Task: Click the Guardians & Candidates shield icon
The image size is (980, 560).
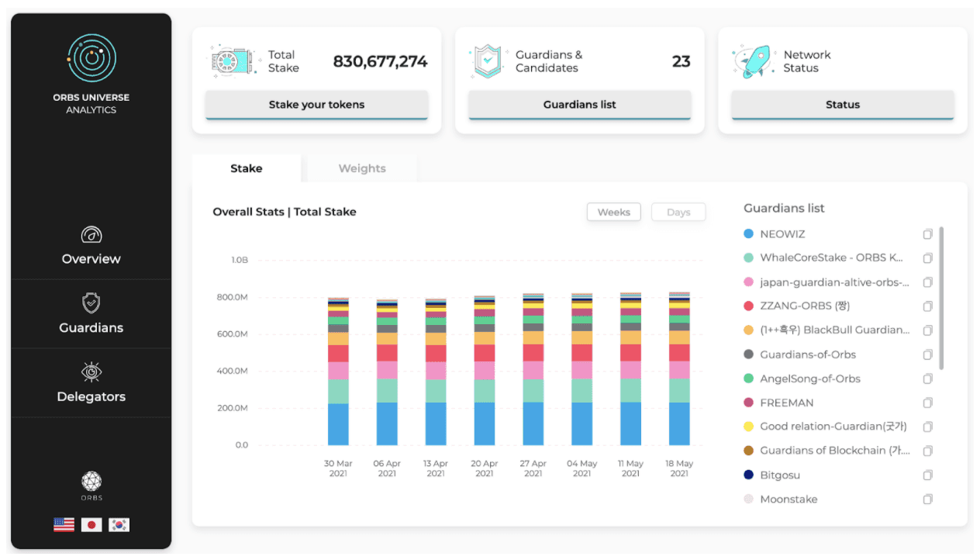Action: 488,61
